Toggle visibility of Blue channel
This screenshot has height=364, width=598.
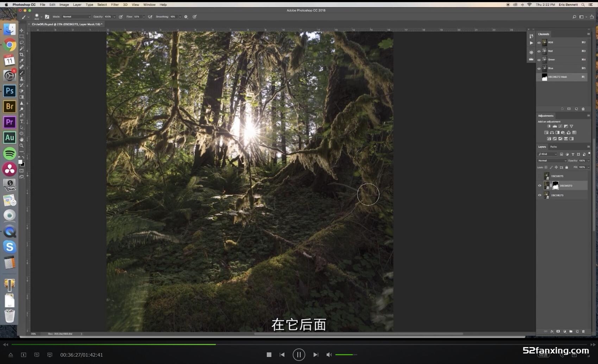(539, 69)
